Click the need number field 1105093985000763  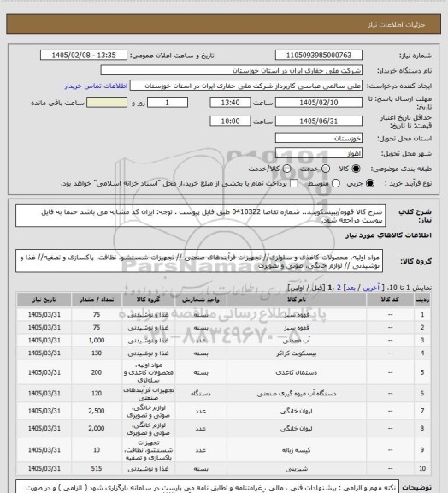tap(319, 55)
